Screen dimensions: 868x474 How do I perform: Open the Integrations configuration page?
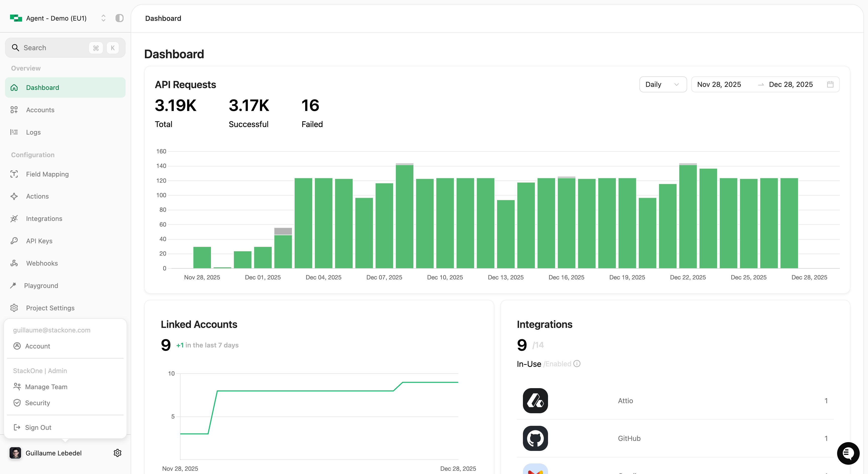(x=44, y=218)
